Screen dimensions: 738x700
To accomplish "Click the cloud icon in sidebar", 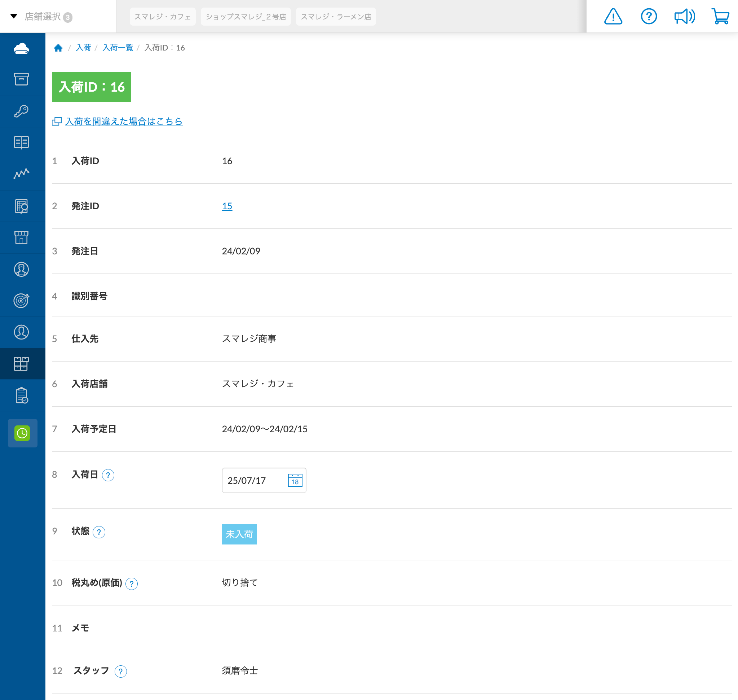I will point(22,48).
